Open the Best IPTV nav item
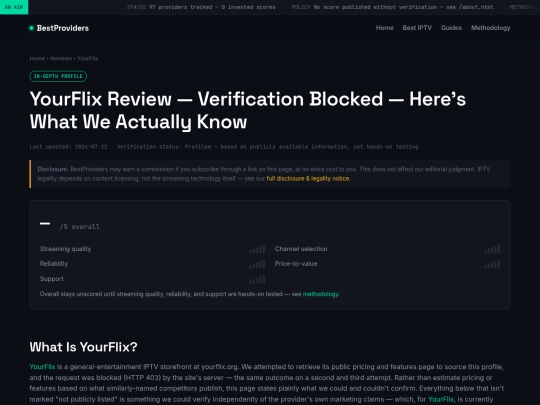Screen dimensions: 540x405 click(x=417, y=28)
